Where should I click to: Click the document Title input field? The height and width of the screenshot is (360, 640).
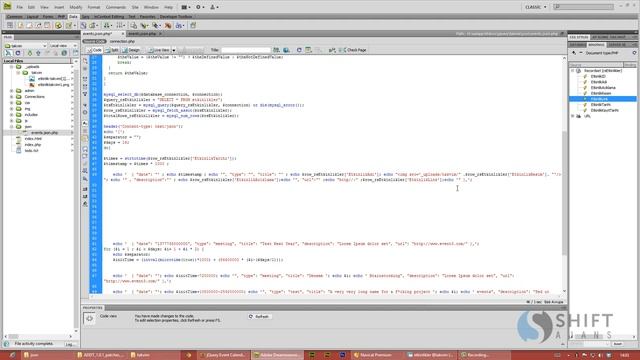click(246, 50)
